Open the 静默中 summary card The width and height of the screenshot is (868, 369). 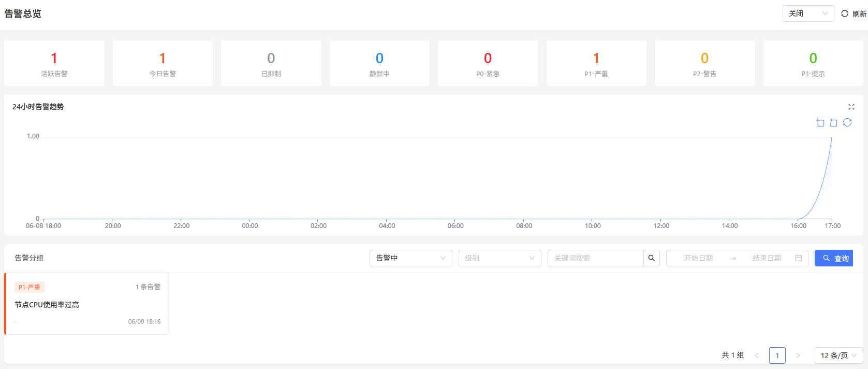(x=379, y=63)
